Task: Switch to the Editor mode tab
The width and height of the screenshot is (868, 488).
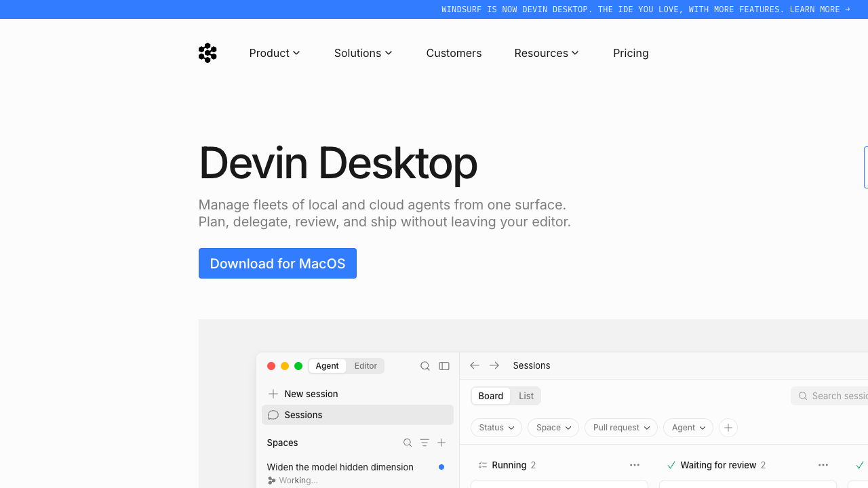Action: click(x=366, y=366)
